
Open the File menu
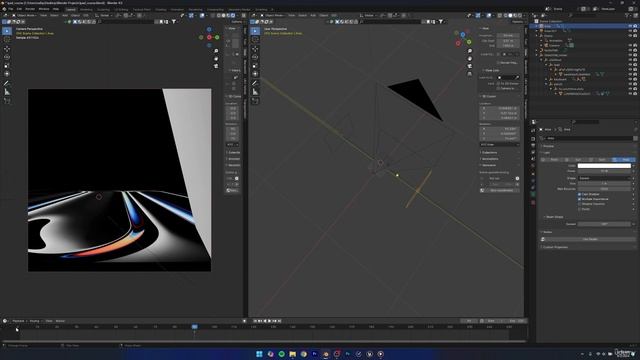point(11,9)
